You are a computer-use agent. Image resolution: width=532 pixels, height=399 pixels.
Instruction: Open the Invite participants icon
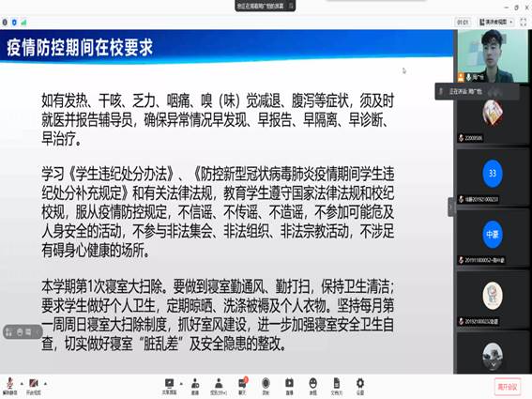(195, 386)
